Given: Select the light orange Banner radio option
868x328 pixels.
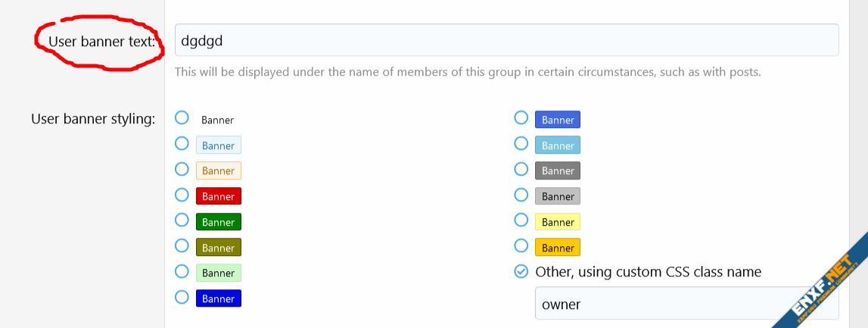Looking at the screenshot, I should [x=182, y=169].
